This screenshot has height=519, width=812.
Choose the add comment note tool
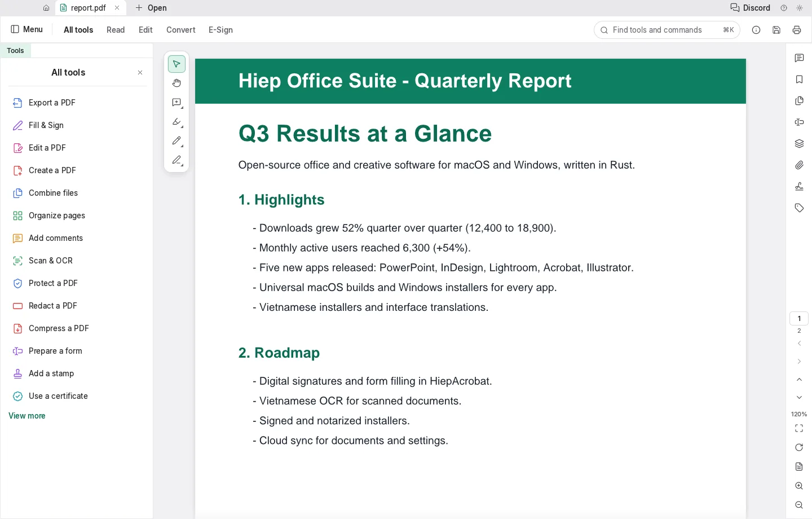tap(176, 102)
